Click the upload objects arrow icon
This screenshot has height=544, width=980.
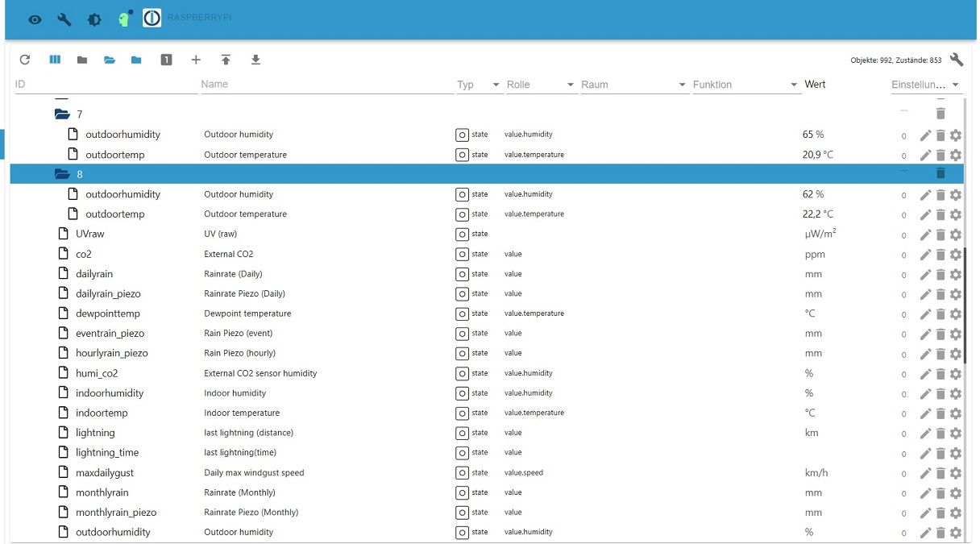click(226, 60)
